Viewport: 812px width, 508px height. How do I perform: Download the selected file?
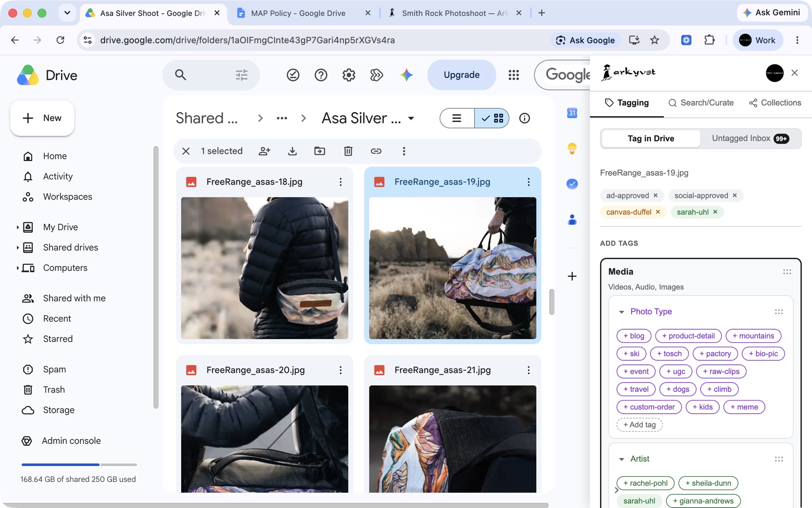click(292, 151)
